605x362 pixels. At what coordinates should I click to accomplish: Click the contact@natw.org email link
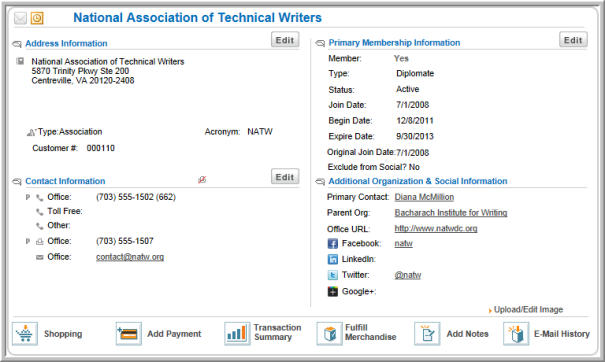[130, 257]
